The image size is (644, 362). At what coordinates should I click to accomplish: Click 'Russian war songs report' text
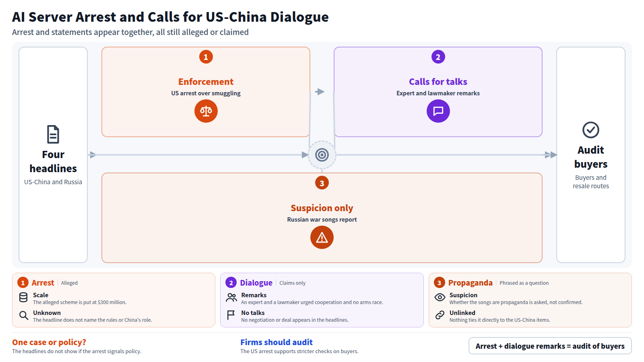pyautogui.click(x=322, y=220)
